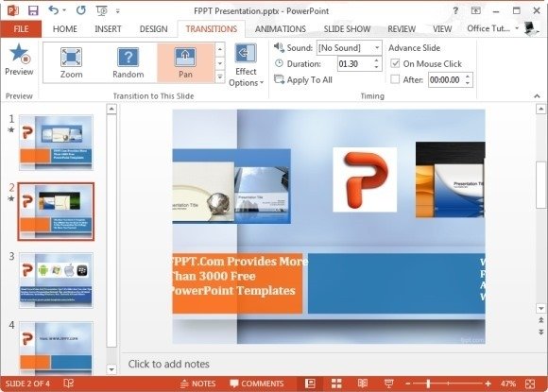Click the PowerPoint logo icon in title bar
548x392 pixels.
click(x=13, y=10)
